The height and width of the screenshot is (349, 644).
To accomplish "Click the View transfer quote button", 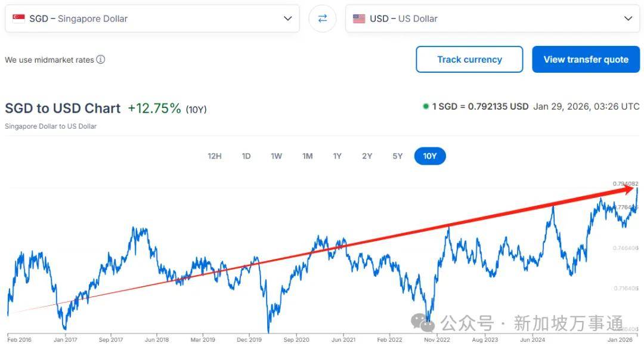I will pos(586,60).
